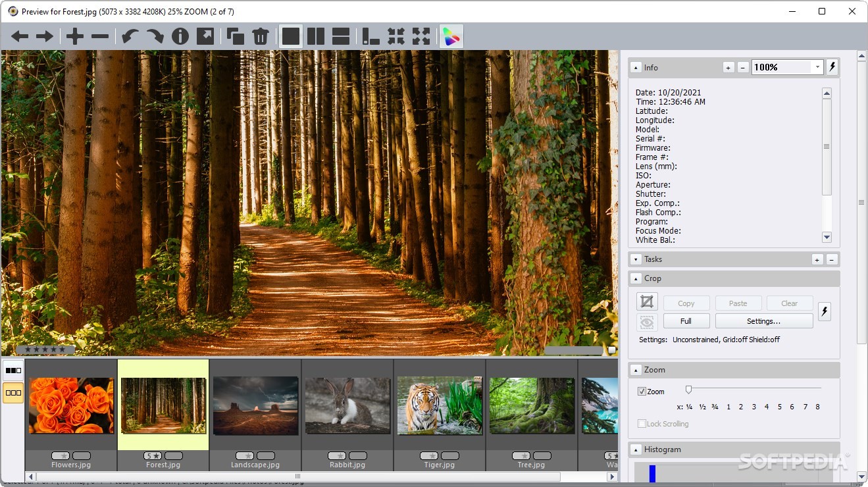This screenshot has width=868, height=487.
Task: Toggle the crop shield eye icon
Action: (646, 322)
